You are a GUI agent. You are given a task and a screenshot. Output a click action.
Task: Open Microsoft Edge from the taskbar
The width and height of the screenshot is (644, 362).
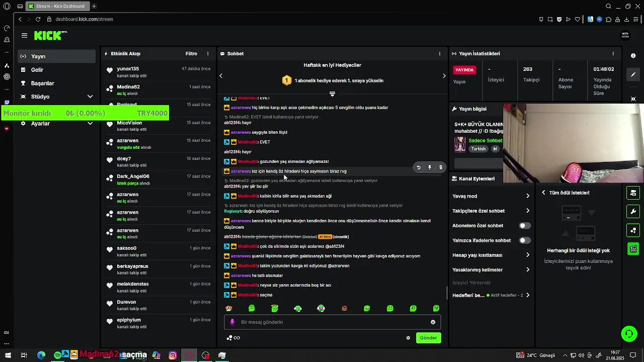pos(41,355)
